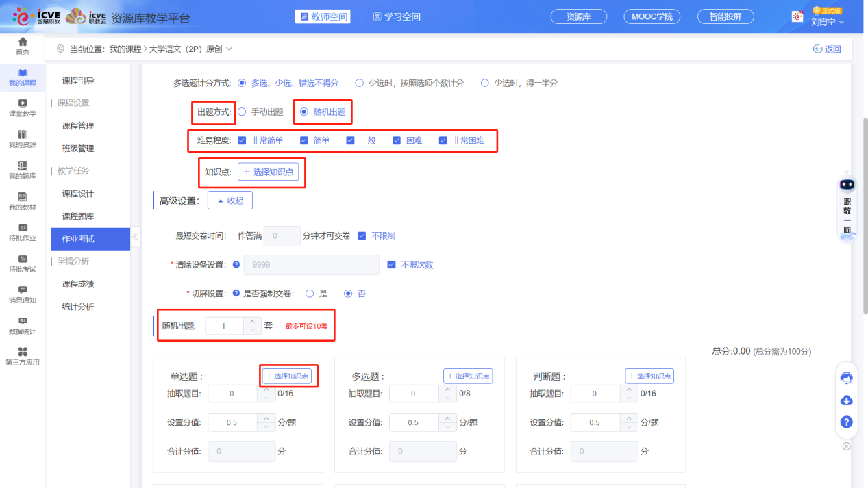Click the 返回 link at top right

click(x=827, y=49)
